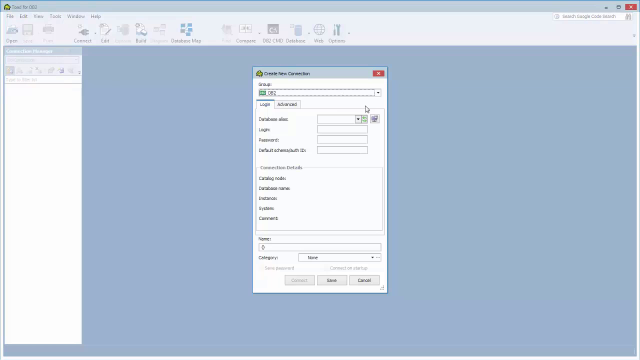Open the View menu

click(x=38, y=16)
